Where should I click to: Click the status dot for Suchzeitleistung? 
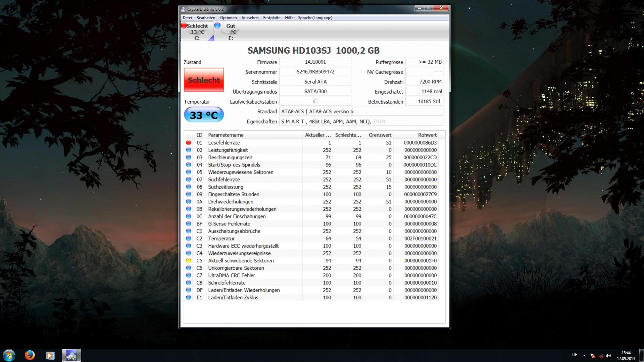(x=189, y=187)
